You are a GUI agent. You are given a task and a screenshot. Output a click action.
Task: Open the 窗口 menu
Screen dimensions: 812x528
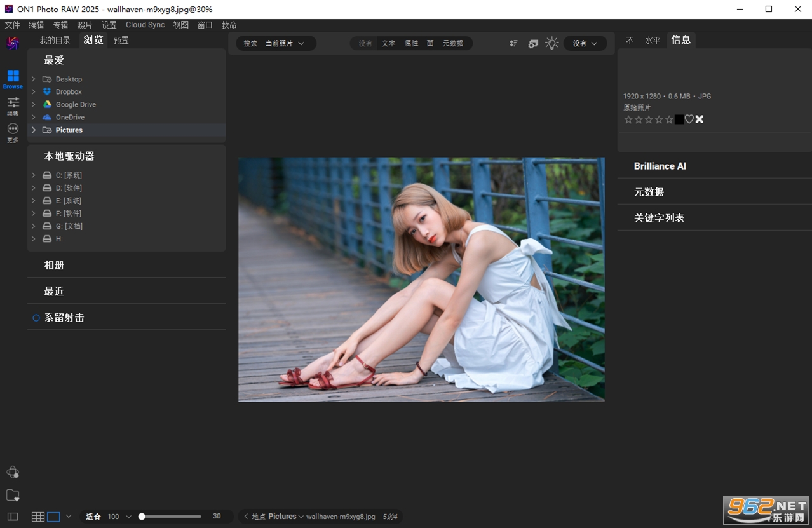click(205, 25)
